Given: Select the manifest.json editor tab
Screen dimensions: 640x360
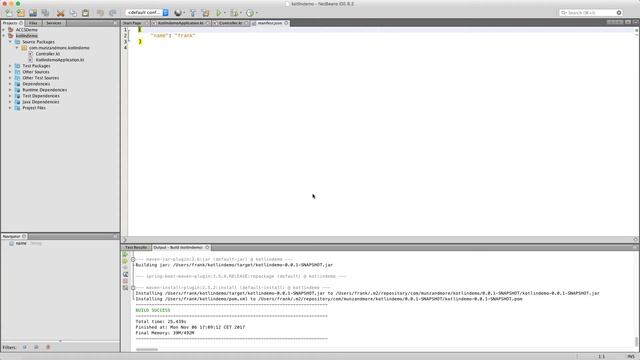Looking at the screenshot, I should pos(269,23).
